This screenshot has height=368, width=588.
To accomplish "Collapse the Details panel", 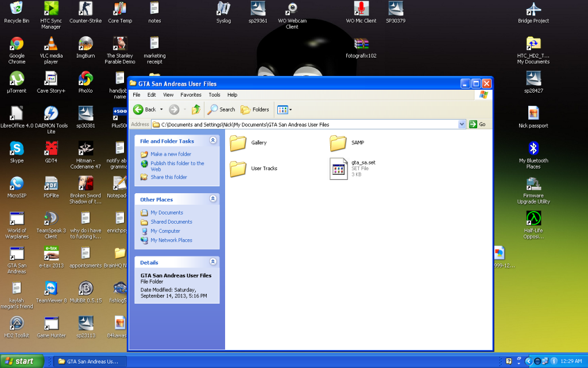I will pyautogui.click(x=213, y=262).
